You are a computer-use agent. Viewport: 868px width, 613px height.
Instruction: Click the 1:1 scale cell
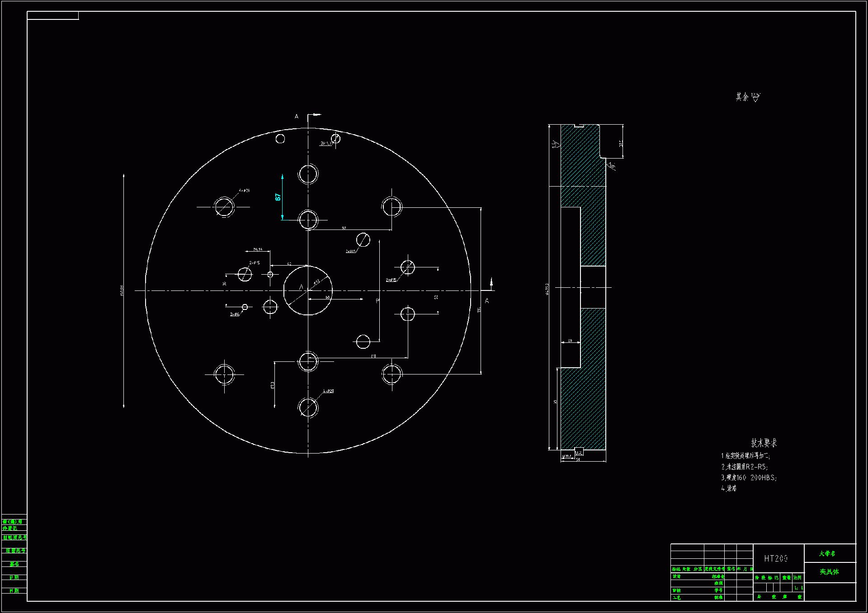point(798,588)
